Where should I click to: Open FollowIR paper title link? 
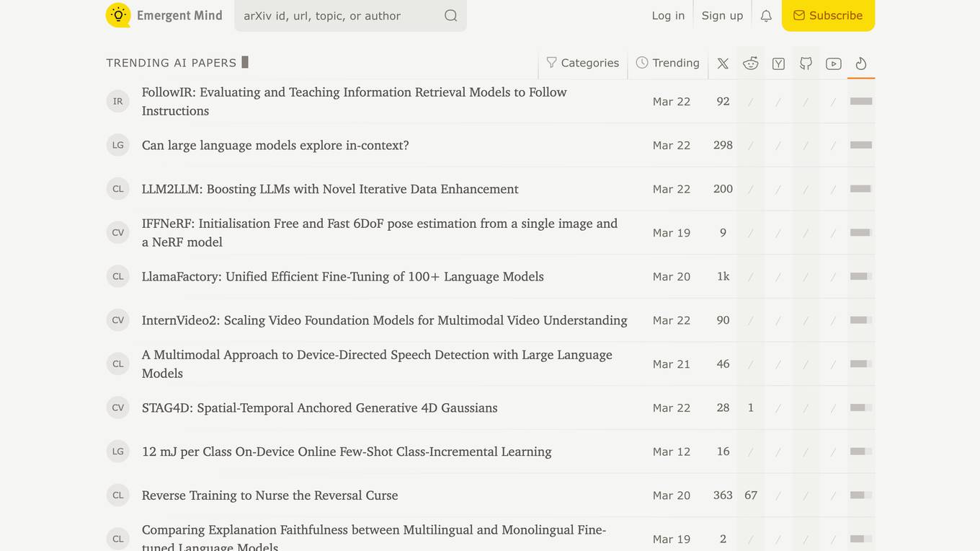point(354,102)
